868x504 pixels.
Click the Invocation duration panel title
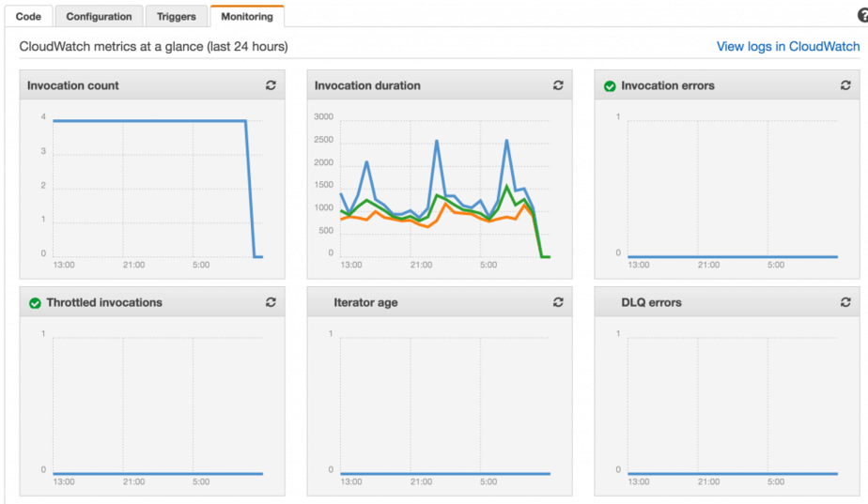click(x=367, y=85)
